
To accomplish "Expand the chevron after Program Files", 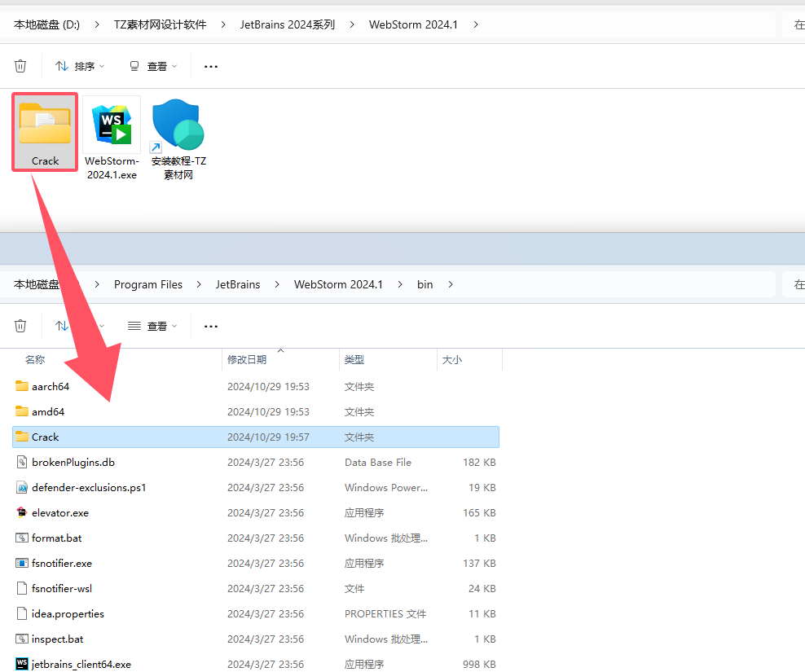I will pos(199,284).
